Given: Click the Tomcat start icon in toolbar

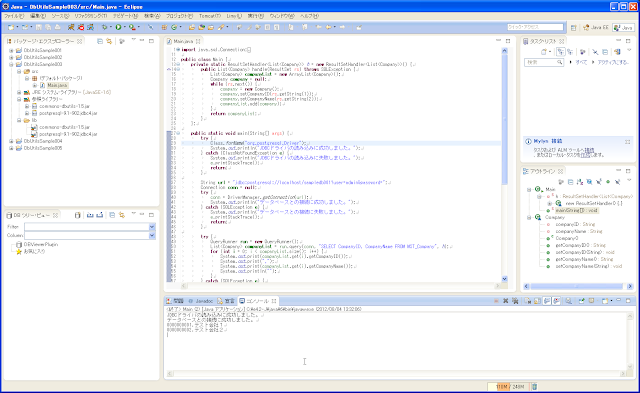Looking at the screenshot, I should coord(71,27).
